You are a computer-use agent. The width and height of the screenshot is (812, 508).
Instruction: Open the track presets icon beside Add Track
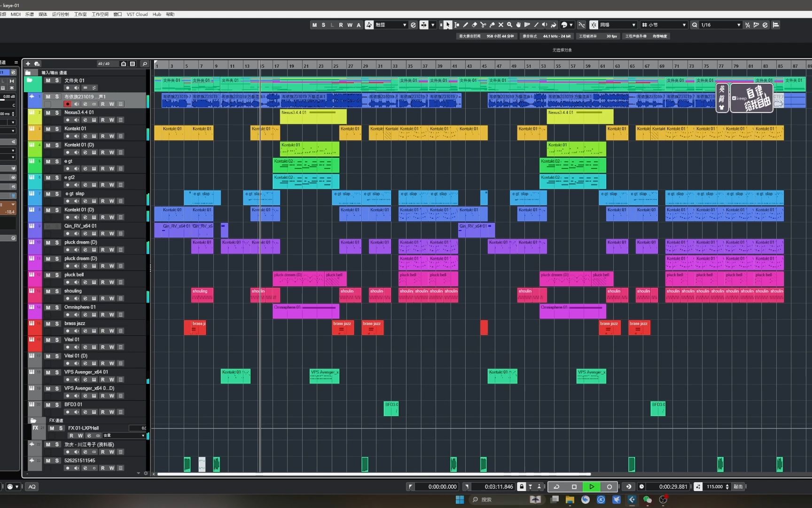37,63
